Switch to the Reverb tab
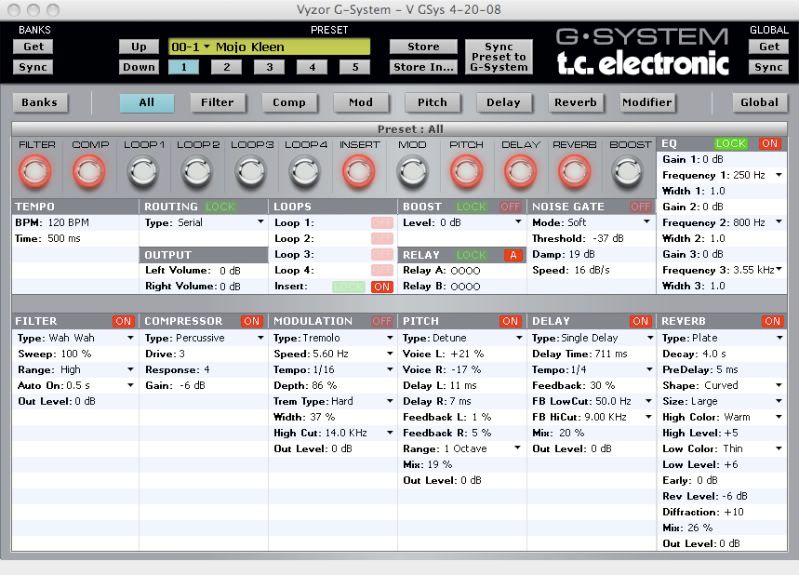Image resolution: width=799 pixels, height=575 pixels. [575, 102]
